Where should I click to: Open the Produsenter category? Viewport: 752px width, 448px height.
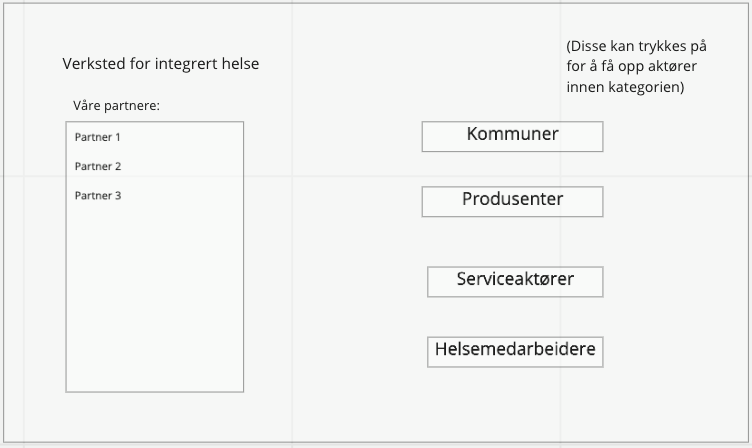click(512, 201)
